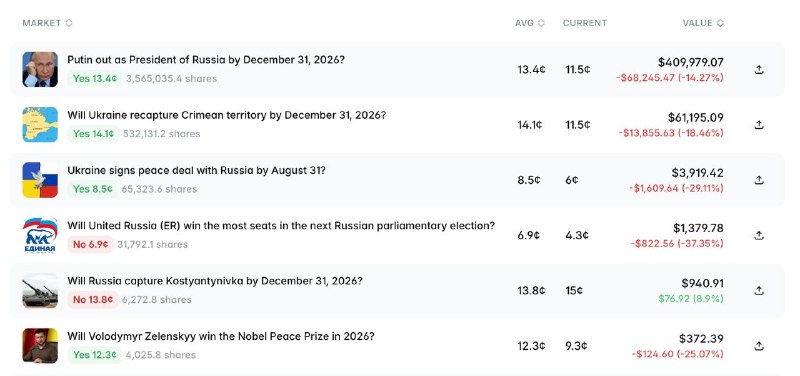Viewport: 800px width, 376px height.
Task: Sort positions by MARKET column
Action: tap(47, 23)
